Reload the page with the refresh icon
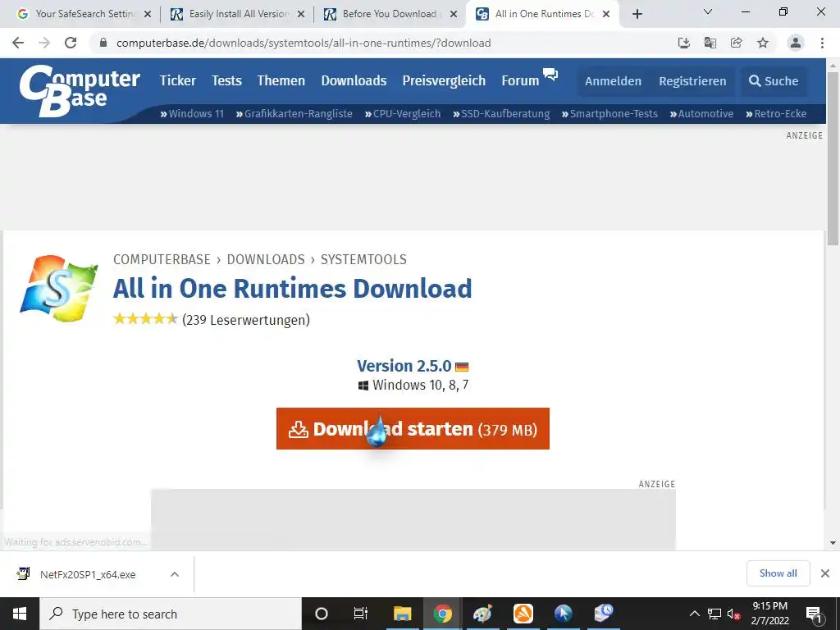 tap(71, 43)
